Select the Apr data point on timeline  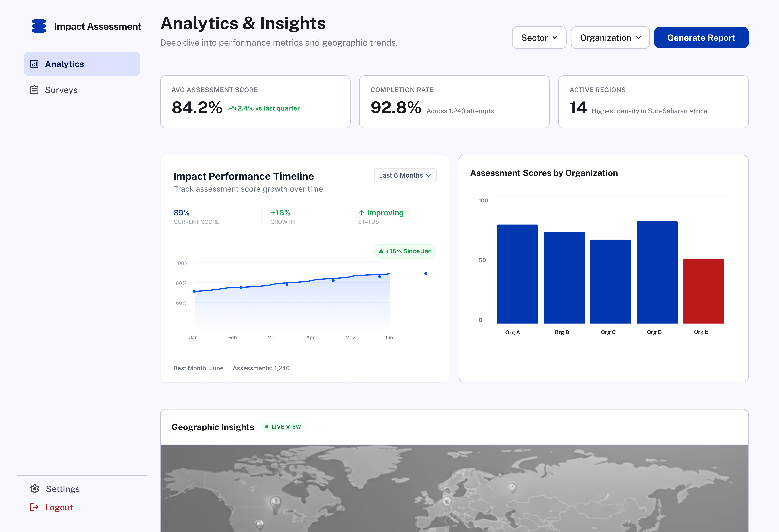(333, 280)
